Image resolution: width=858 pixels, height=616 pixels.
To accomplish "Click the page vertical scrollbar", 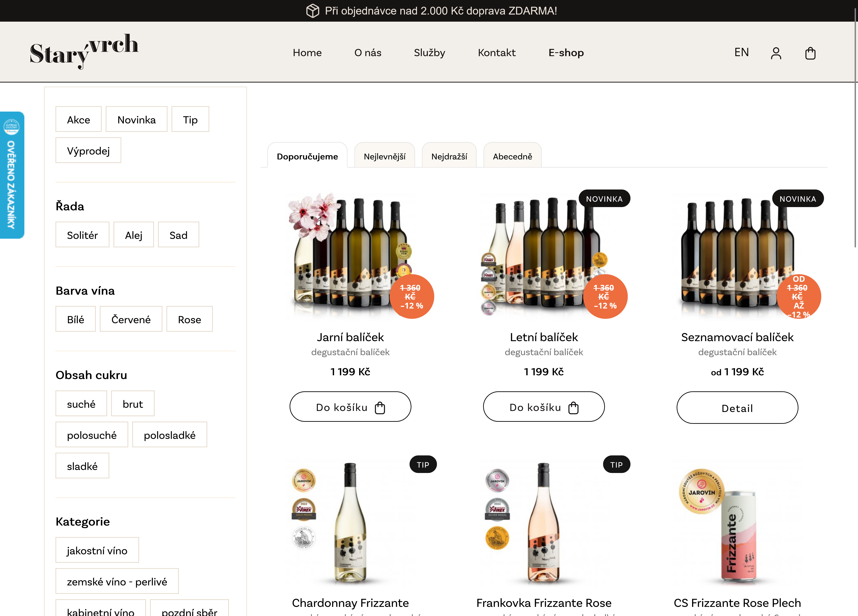I will (855, 128).
